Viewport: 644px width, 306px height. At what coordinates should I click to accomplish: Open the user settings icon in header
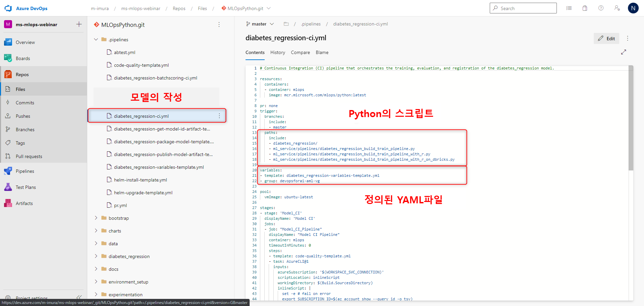point(617,8)
